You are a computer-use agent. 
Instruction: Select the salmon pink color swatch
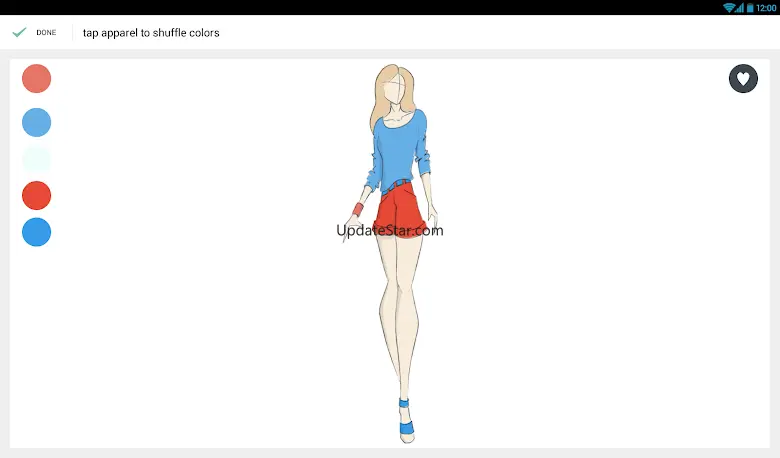coord(36,78)
